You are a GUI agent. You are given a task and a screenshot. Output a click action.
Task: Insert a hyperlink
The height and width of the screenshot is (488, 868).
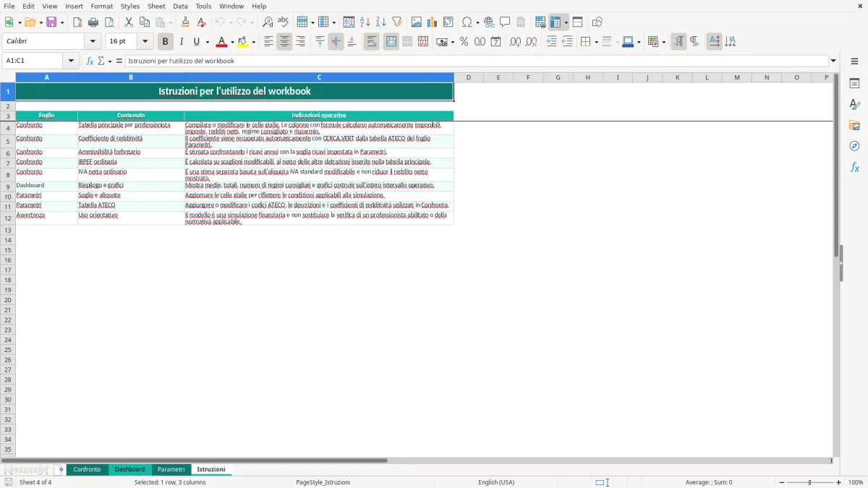(489, 22)
